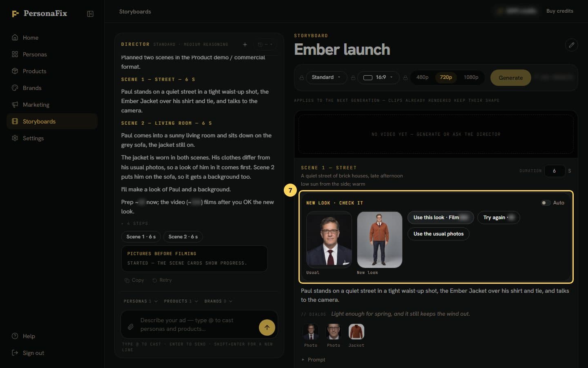Image resolution: width=588 pixels, height=368 pixels.
Task: Send the message with arrow button
Action: 267,327
